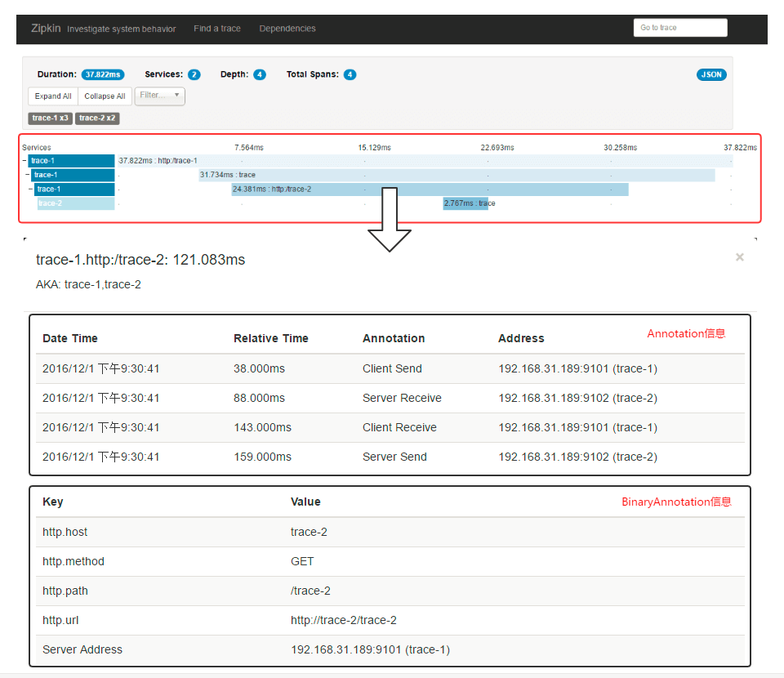
Task: Click the trace-1 x3 service tag
Action: click(x=50, y=118)
